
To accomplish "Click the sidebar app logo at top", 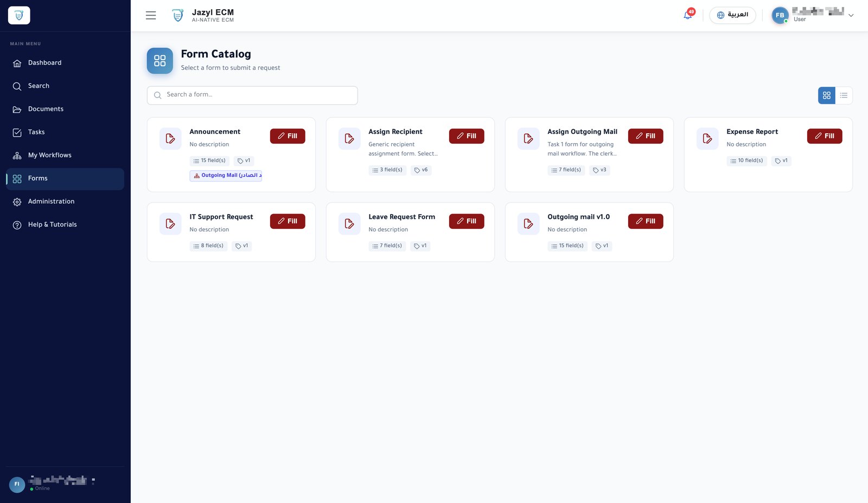I will [19, 15].
